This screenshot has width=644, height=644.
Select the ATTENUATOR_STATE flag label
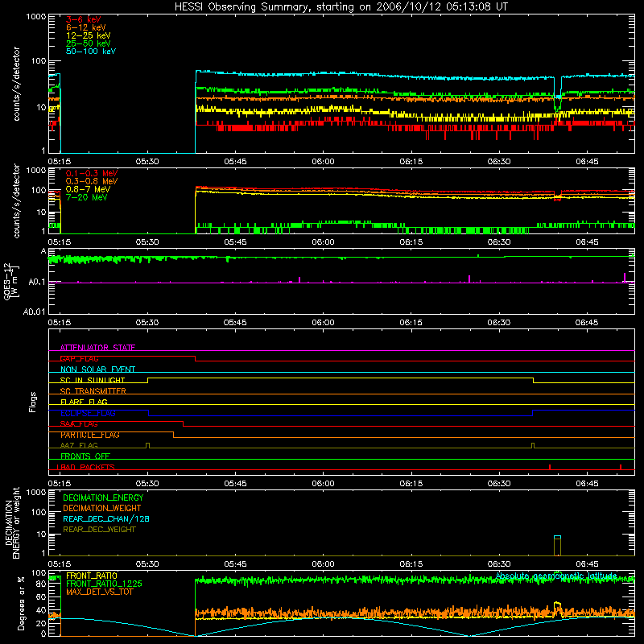coord(97,348)
